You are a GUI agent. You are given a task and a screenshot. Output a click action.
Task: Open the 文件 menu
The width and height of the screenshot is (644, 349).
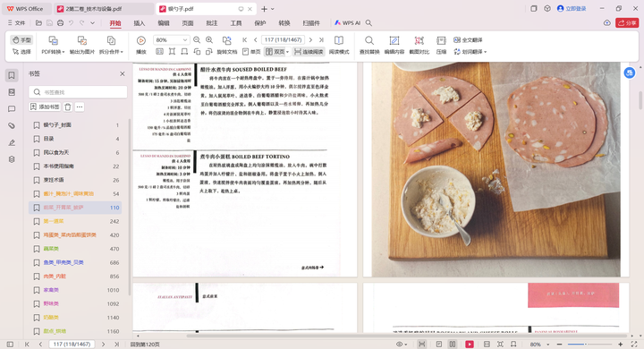pos(16,23)
